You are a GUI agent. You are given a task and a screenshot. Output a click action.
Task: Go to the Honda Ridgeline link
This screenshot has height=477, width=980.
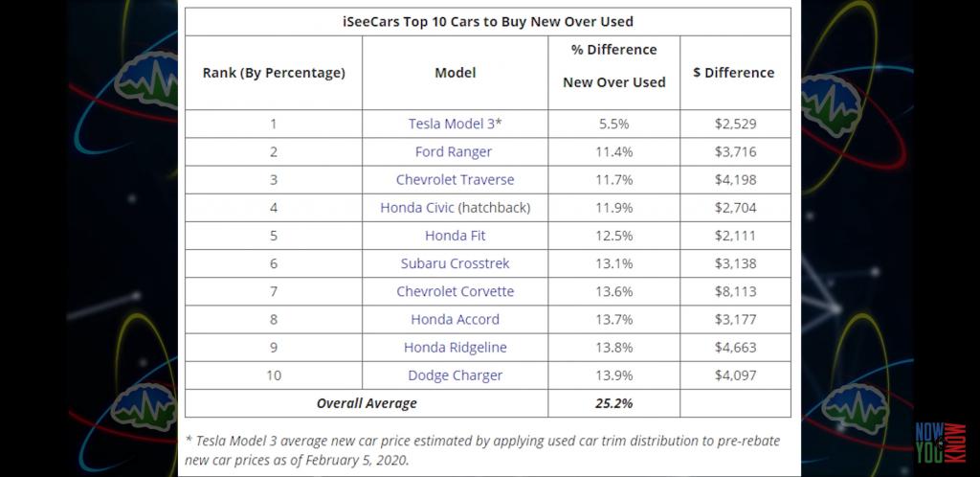click(455, 347)
